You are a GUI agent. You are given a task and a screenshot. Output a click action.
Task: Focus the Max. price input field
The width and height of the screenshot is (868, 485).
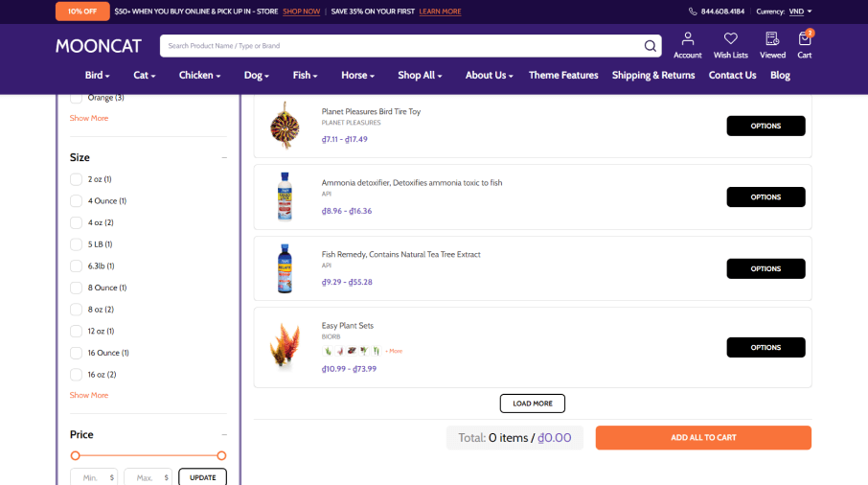[148, 477]
